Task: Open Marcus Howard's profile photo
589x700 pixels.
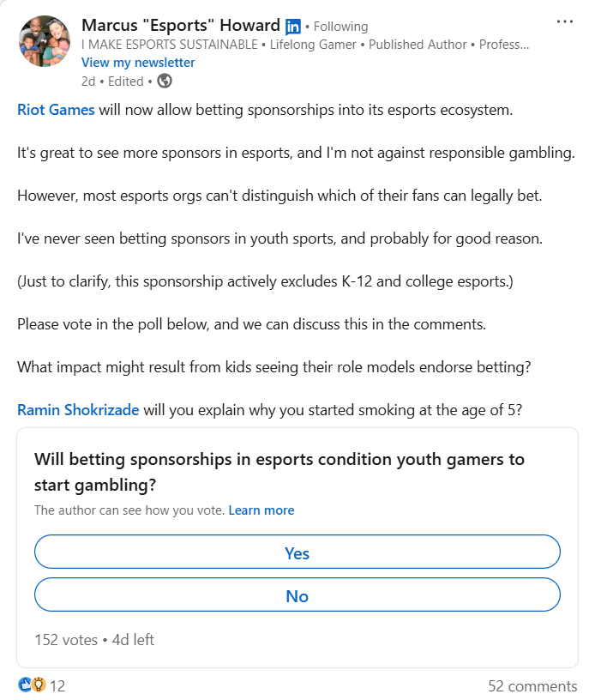Action: click(45, 41)
